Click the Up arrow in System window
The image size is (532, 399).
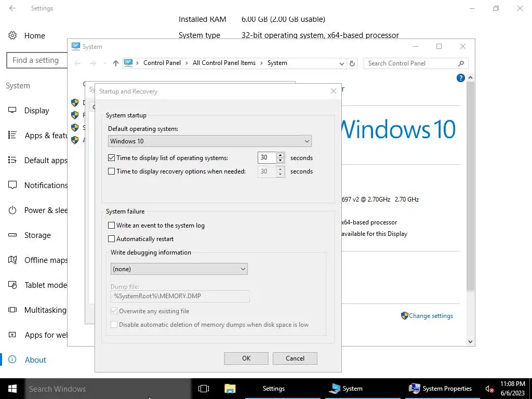pyautogui.click(x=116, y=63)
